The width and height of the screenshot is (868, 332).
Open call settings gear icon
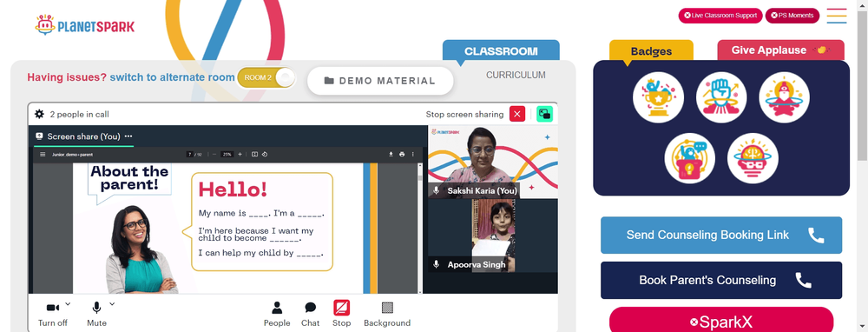pyautogui.click(x=39, y=114)
